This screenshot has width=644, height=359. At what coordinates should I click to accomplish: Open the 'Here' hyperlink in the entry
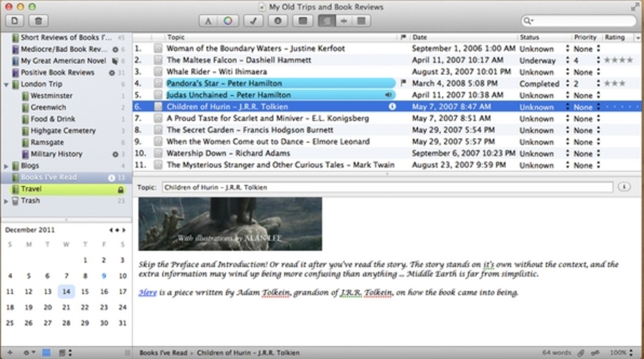pos(147,293)
